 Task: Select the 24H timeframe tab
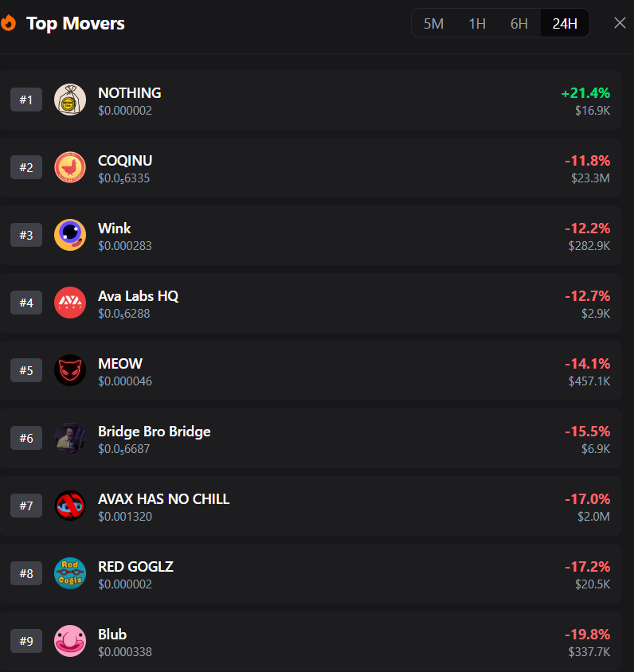[565, 23]
